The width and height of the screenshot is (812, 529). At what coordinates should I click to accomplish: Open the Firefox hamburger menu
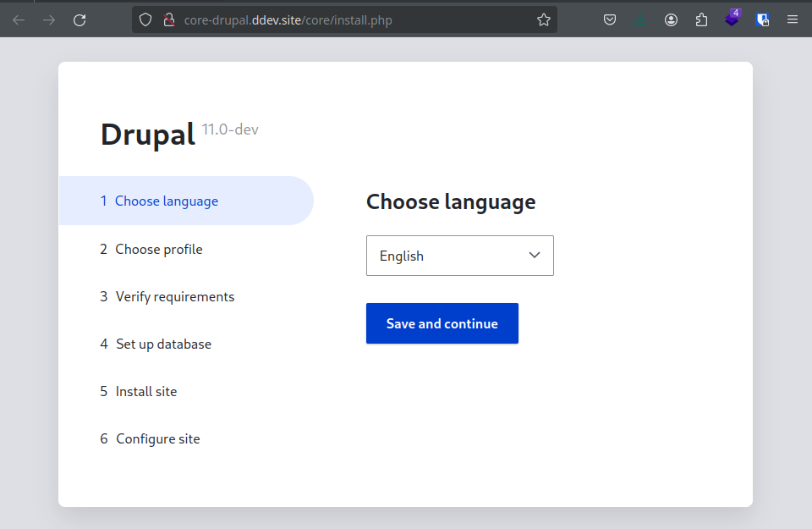[793, 19]
